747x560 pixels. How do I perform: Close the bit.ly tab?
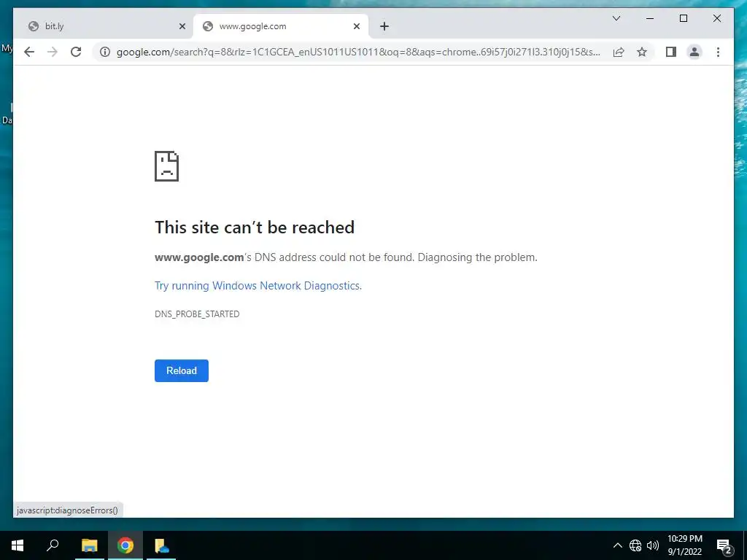[x=182, y=27]
